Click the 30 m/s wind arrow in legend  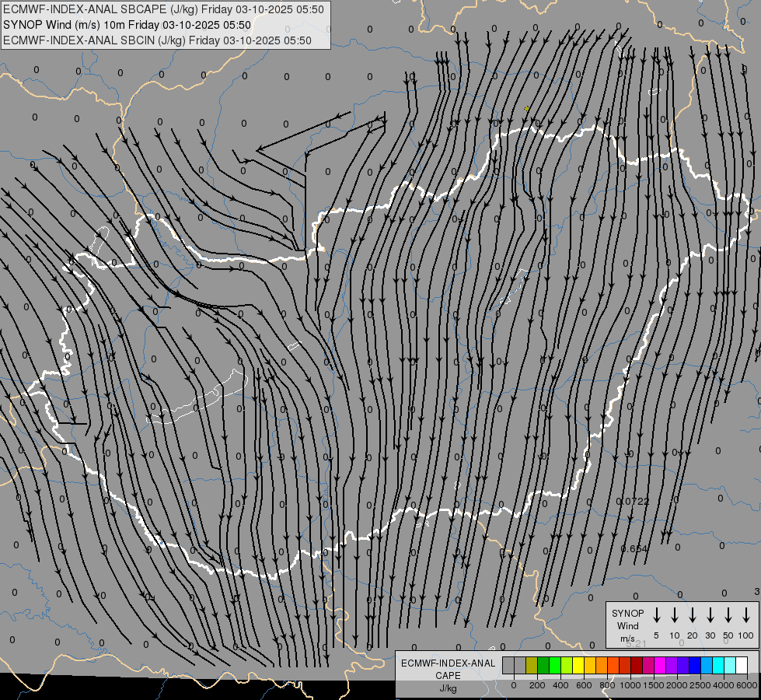click(710, 615)
